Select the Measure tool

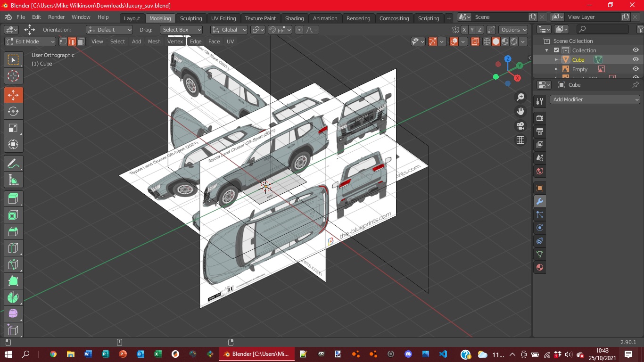tap(13, 180)
